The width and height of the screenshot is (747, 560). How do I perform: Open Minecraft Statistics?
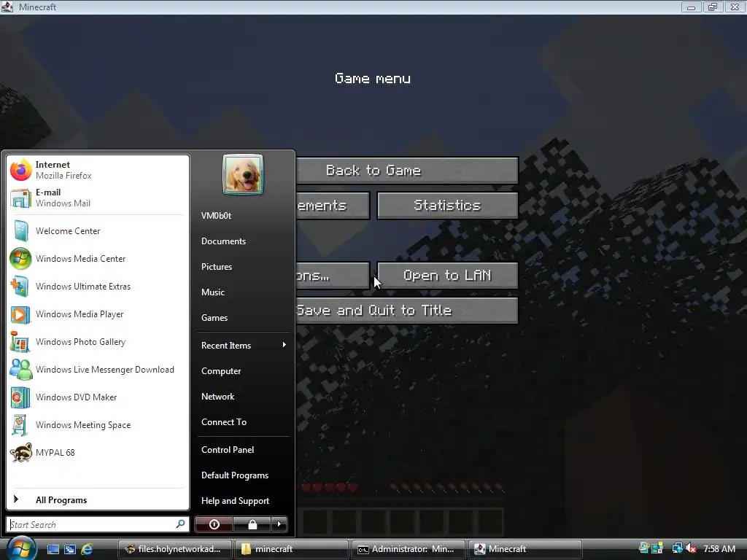coord(447,205)
